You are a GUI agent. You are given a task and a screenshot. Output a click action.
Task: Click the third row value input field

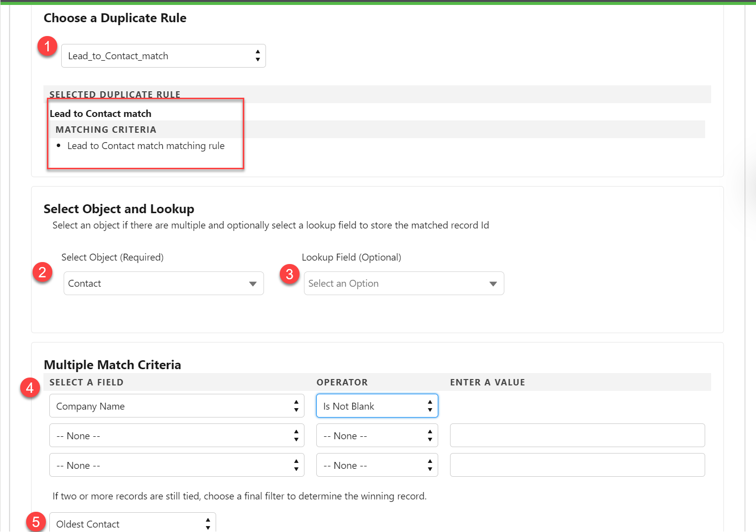(577, 465)
